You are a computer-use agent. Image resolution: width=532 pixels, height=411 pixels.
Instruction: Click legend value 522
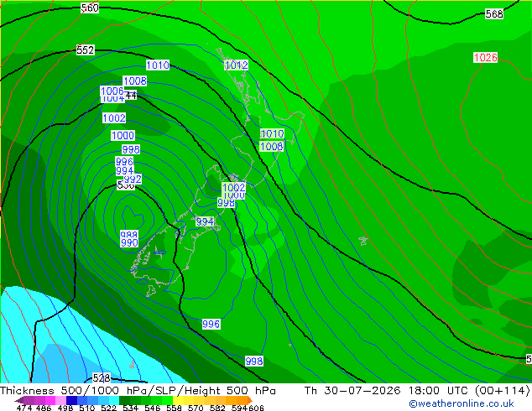(x=108, y=408)
